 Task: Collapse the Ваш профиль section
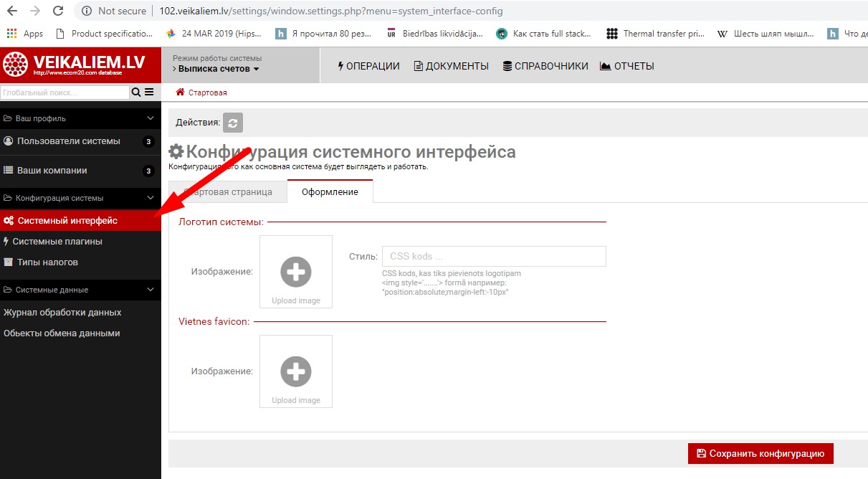150,118
